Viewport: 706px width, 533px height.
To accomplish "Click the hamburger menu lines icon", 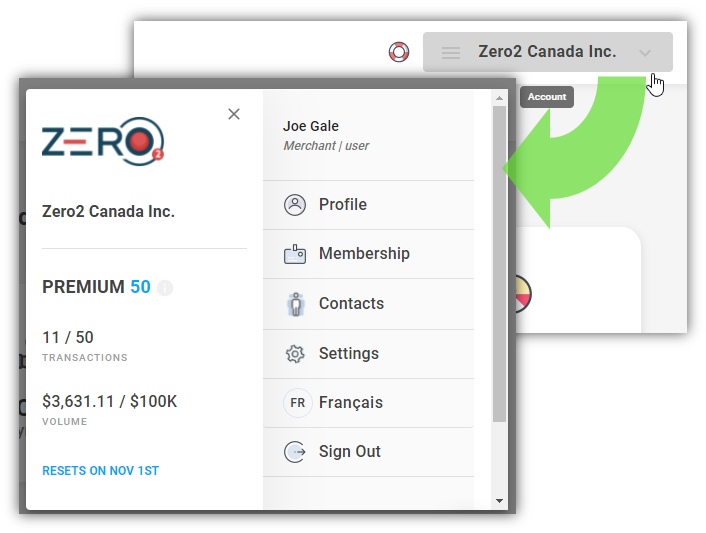I will point(450,53).
